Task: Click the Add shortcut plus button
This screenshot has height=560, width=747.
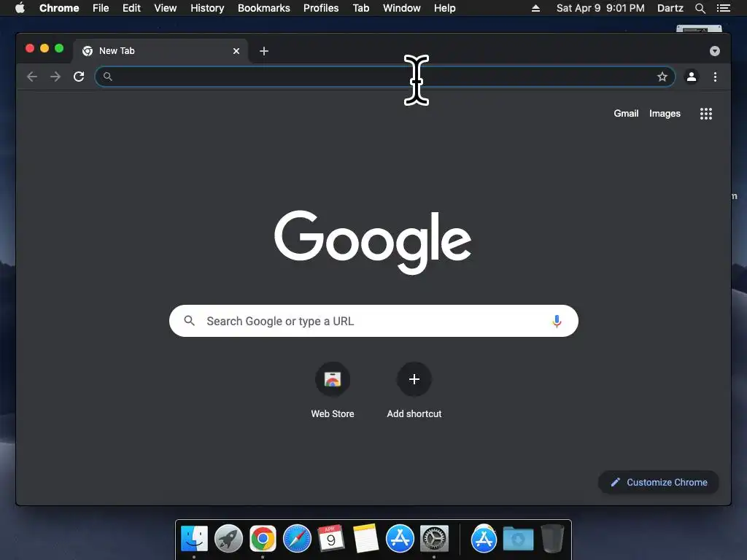Action: [x=414, y=379]
